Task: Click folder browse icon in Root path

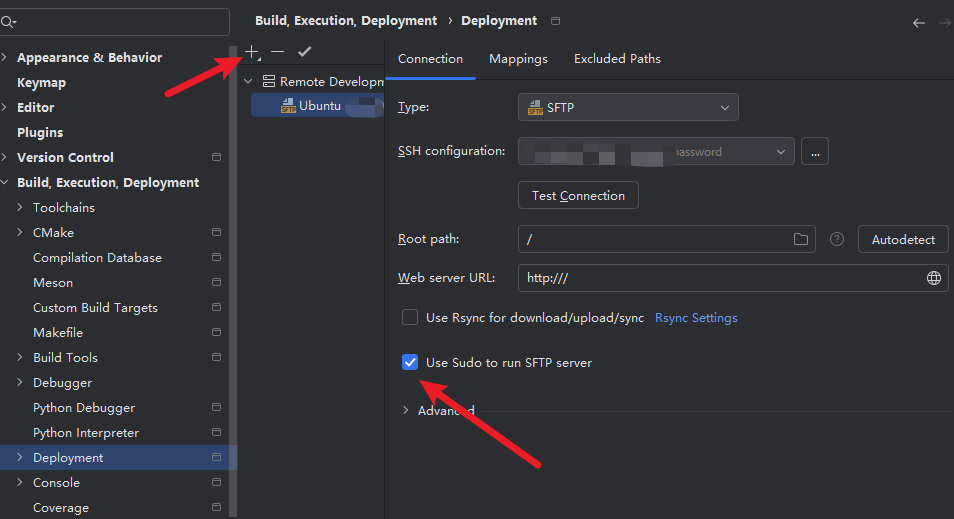Action: click(800, 239)
